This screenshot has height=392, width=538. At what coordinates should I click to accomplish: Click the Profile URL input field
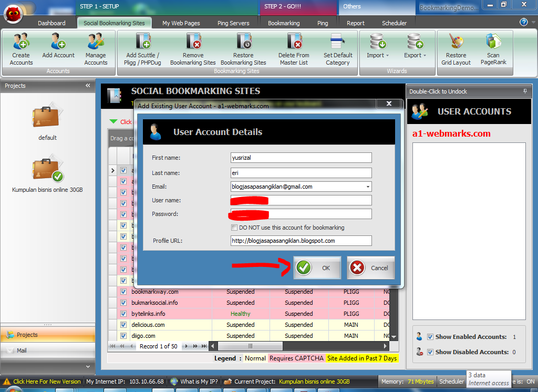[301, 241]
